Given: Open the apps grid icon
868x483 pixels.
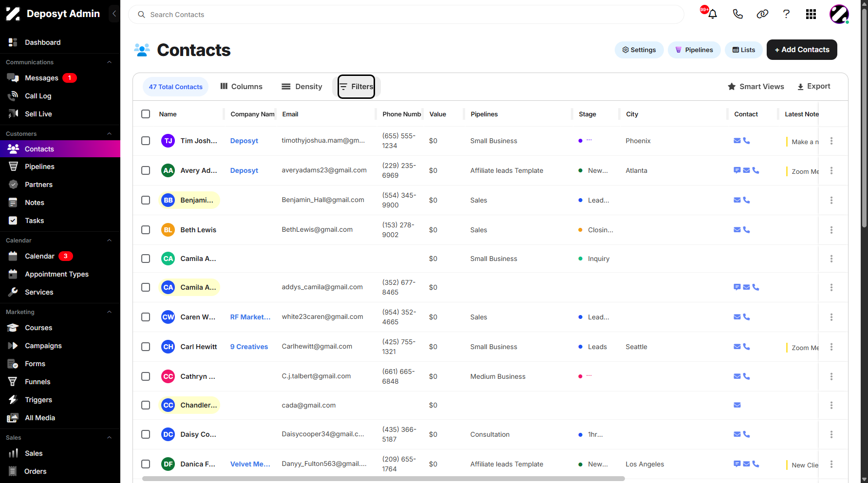Looking at the screenshot, I should tap(811, 14).
